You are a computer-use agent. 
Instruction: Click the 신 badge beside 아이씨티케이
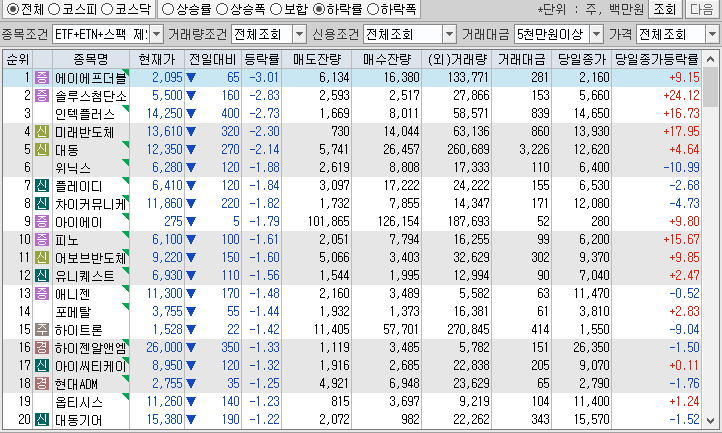point(42,365)
